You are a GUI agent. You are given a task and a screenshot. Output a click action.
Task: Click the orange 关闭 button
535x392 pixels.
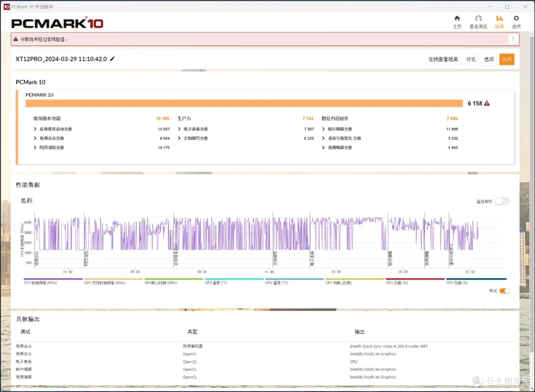[x=507, y=59]
